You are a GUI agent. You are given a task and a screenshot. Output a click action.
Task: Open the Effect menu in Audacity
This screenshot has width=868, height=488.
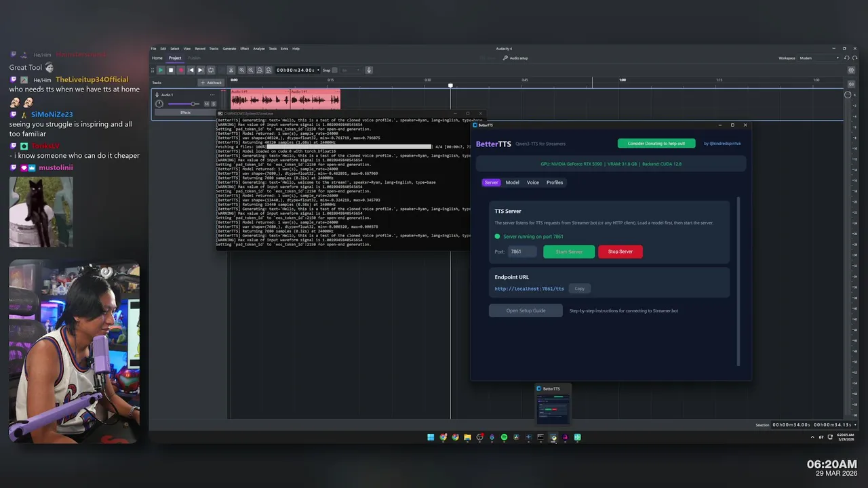coord(245,49)
